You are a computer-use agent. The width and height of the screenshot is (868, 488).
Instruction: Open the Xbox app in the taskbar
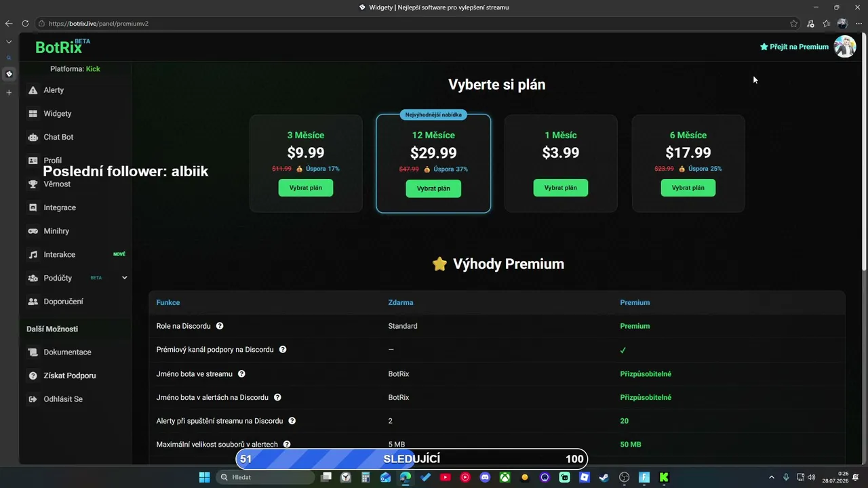[505, 477]
